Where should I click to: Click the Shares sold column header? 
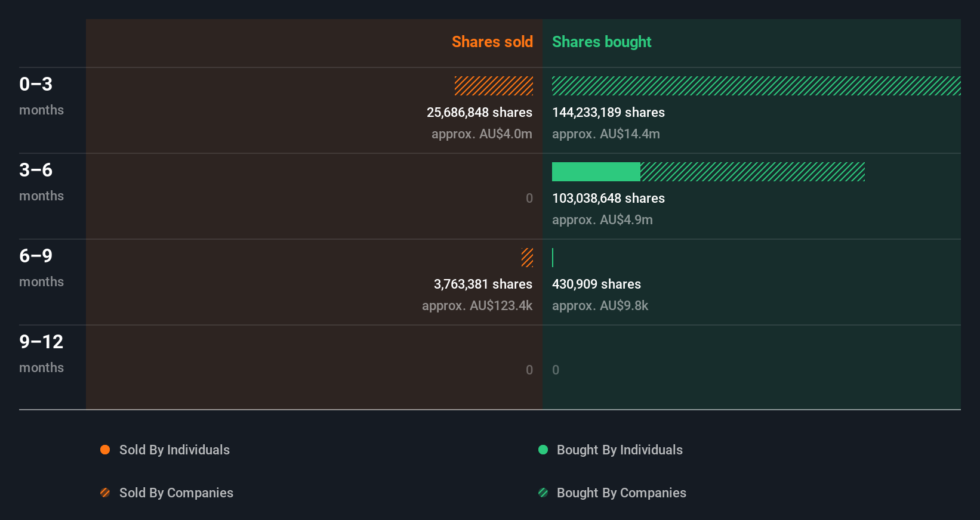(492, 42)
